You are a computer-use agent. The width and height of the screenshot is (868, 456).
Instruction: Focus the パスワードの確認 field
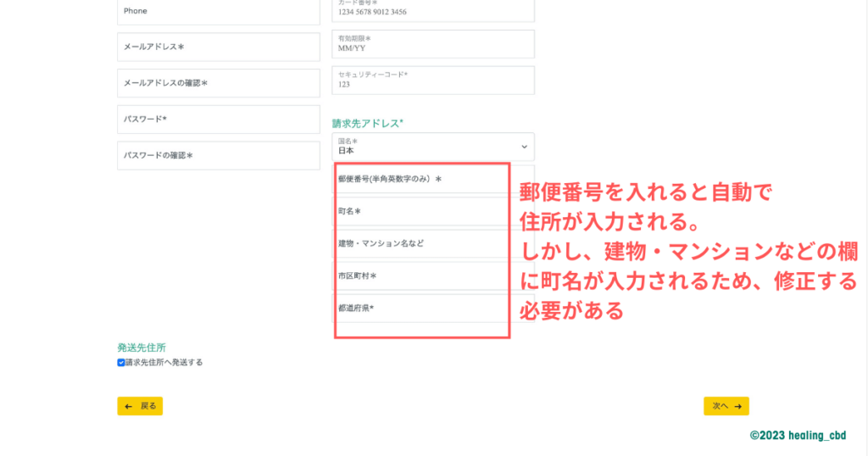coord(218,156)
